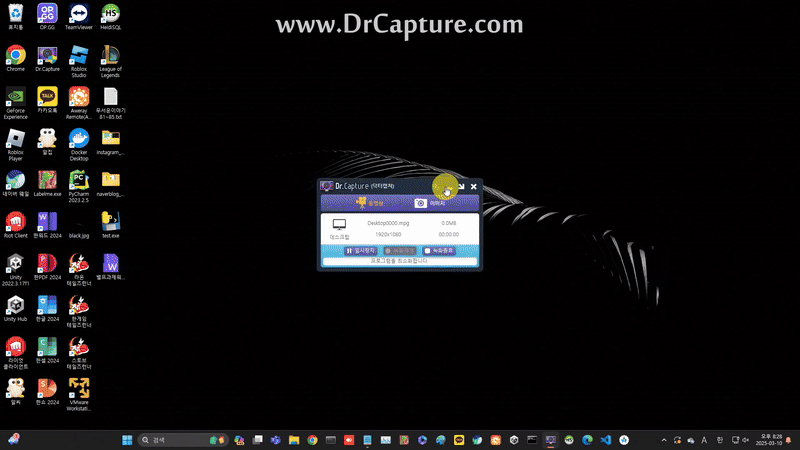Select the 한워드 2024 desktop icon
800x450 pixels.
pyautogui.click(x=47, y=226)
